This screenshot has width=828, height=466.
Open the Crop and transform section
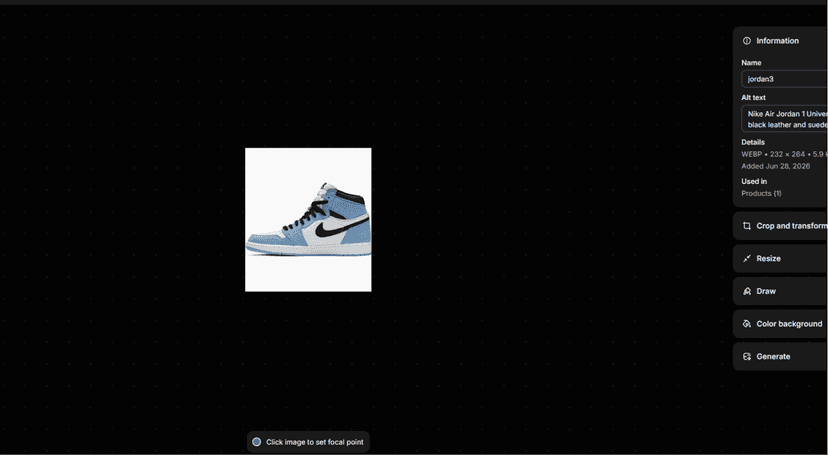pyautogui.click(x=780, y=226)
